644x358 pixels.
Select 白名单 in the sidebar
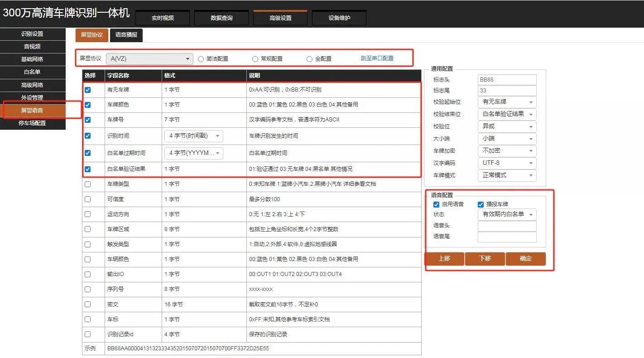pyautogui.click(x=32, y=72)
